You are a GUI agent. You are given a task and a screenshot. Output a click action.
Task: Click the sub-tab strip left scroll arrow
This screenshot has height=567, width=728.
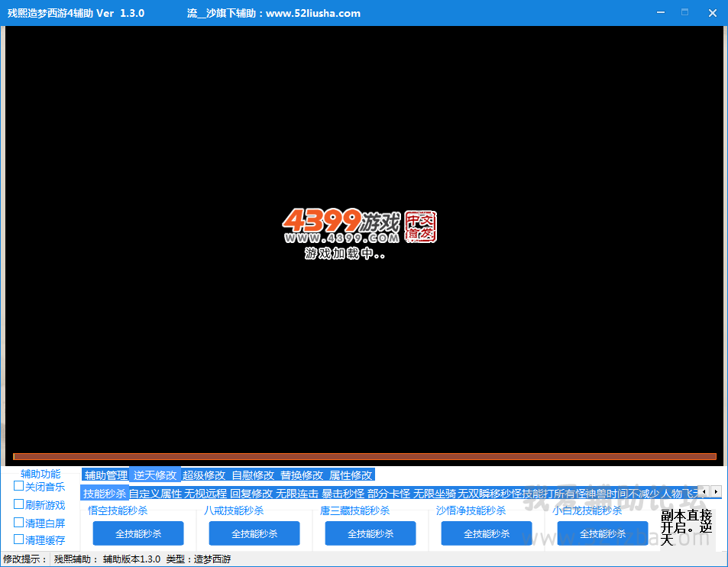(705, 491)
